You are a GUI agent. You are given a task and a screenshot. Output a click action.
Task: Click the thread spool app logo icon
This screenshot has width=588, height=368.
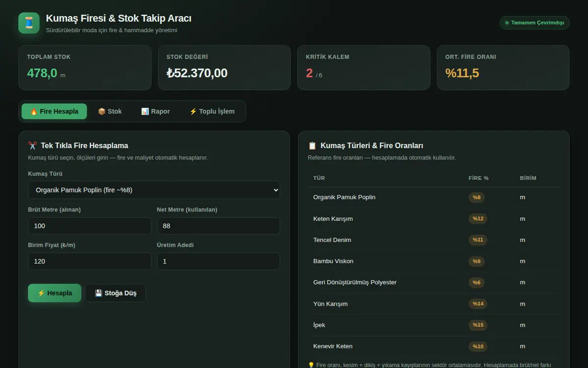pyautogui.click(x=29, y=23)
